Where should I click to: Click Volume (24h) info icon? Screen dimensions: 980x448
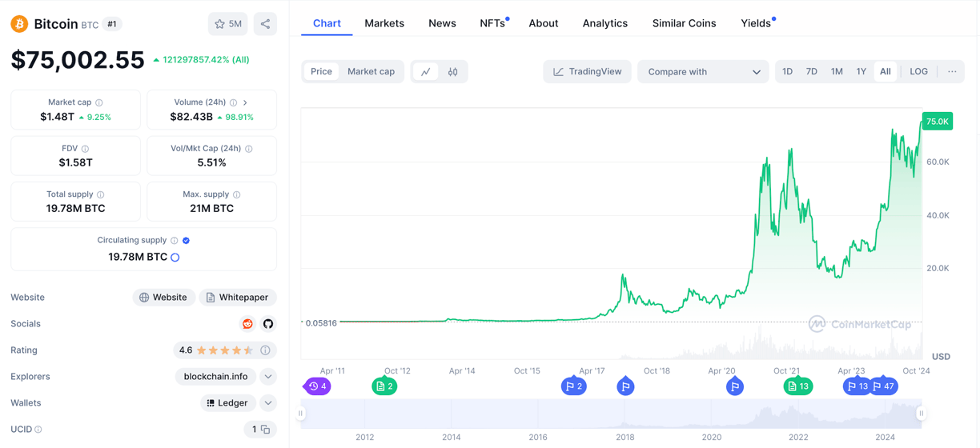pyautogui.click(x=234, y=102)
